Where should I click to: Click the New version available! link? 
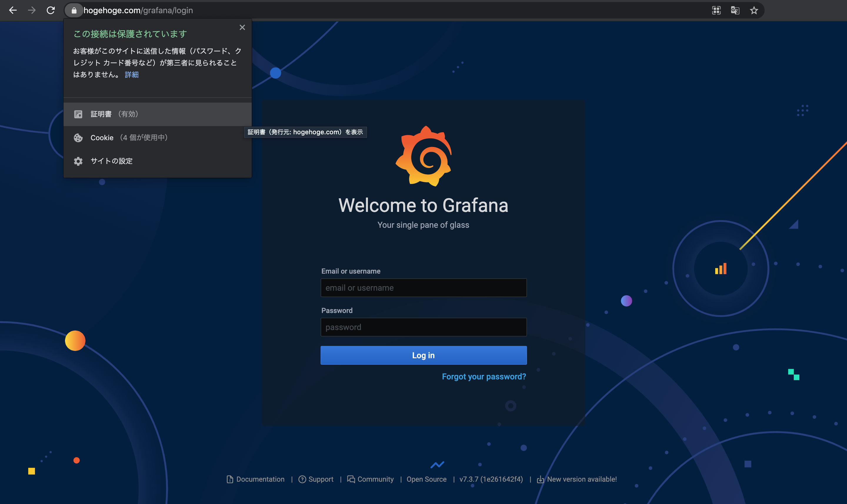pos(582,479)
